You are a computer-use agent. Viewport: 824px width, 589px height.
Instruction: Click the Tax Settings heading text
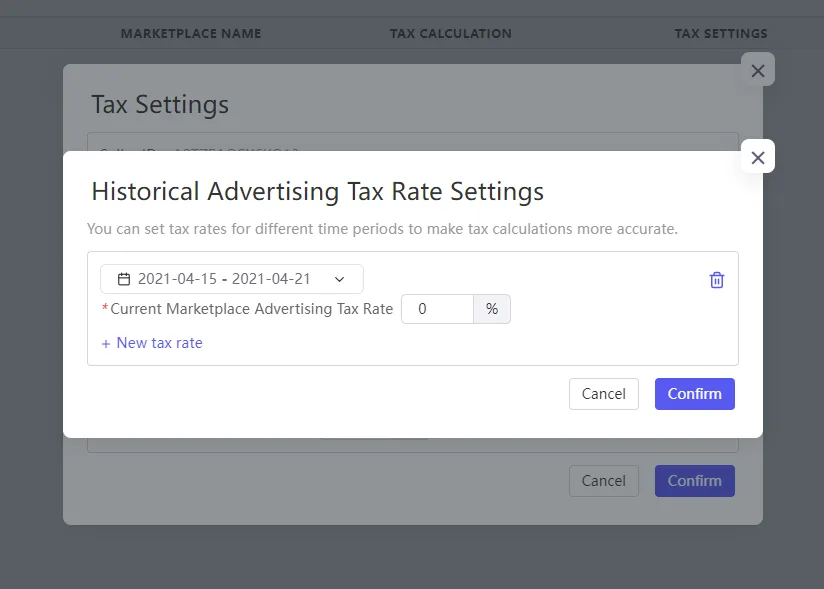160,104
